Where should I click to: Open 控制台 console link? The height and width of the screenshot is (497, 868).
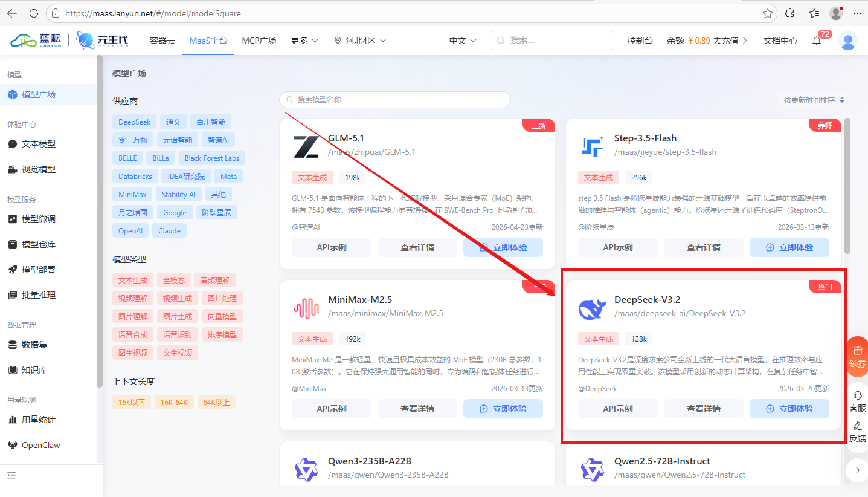click(640, 41)
